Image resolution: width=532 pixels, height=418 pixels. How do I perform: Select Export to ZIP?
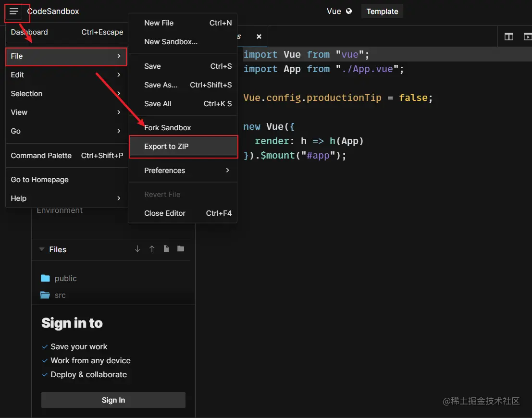pyautogui.click(x=183, y=147)
